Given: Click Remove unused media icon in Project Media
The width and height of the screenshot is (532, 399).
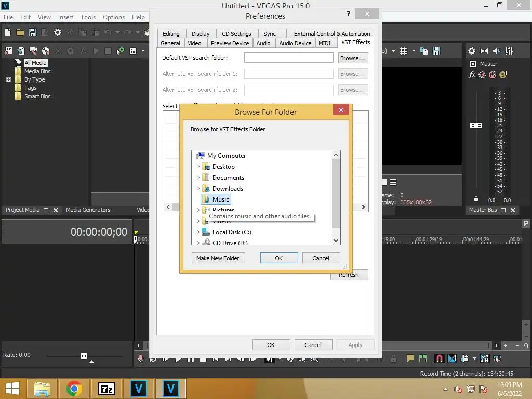Looking at the screenshot, I should tap(8, 51).
